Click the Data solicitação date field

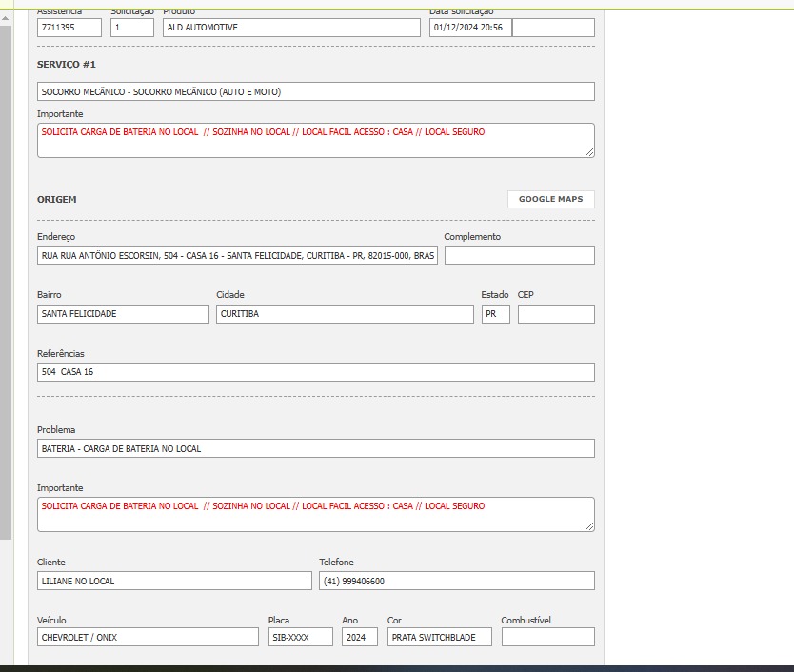[469, 28]
